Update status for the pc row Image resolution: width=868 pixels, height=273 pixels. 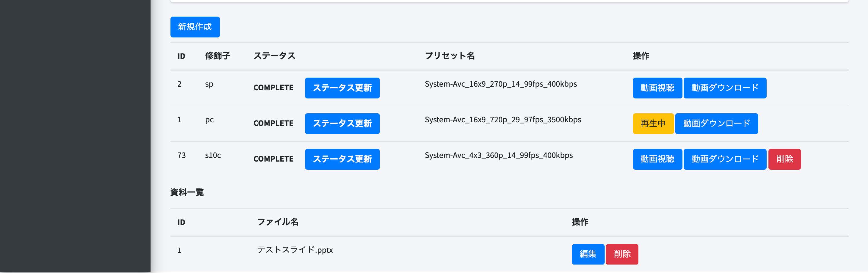tap(342, 124)
